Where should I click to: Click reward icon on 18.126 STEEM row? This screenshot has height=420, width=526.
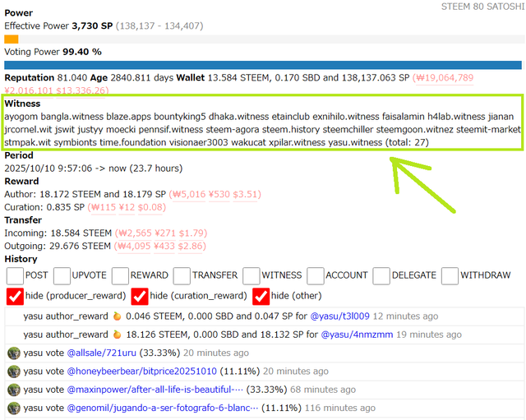pos(117,335)
